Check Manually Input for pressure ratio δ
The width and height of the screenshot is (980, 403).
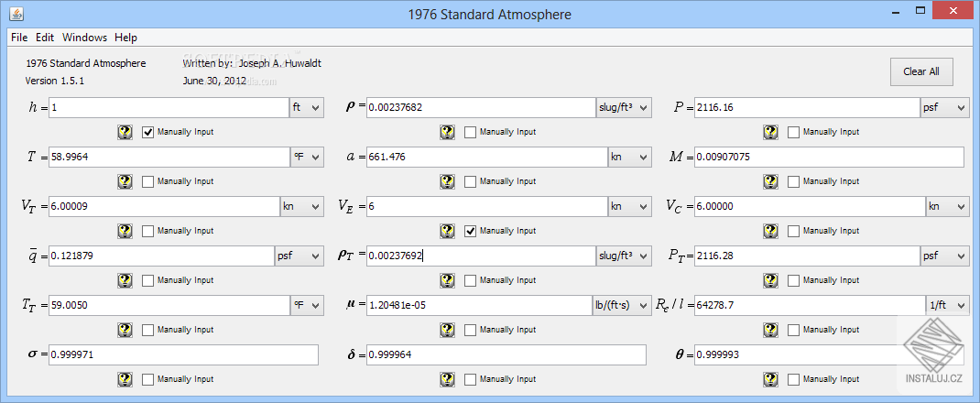[x=471, y=378]
